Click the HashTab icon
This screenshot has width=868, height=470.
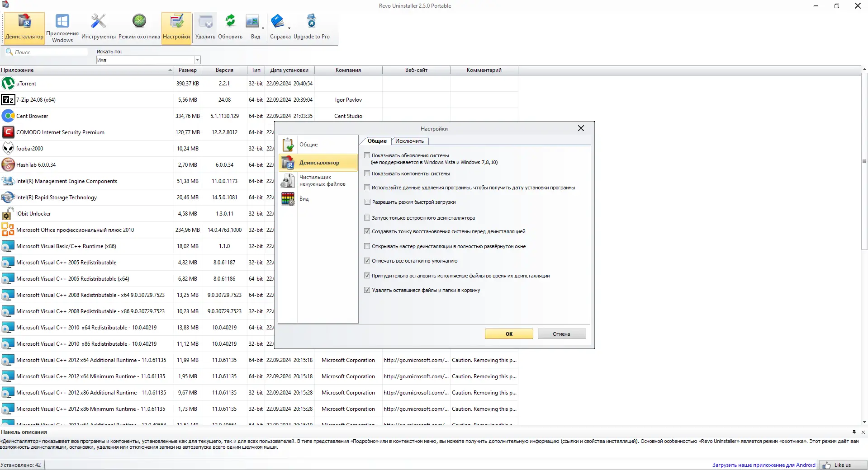[8, 165]
